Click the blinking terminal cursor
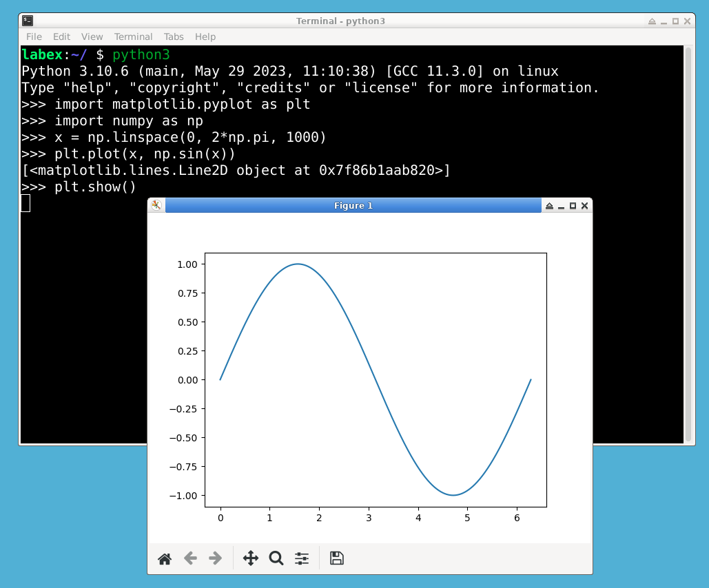The width and height of the screenshot is (709, 588). (25, 202)
